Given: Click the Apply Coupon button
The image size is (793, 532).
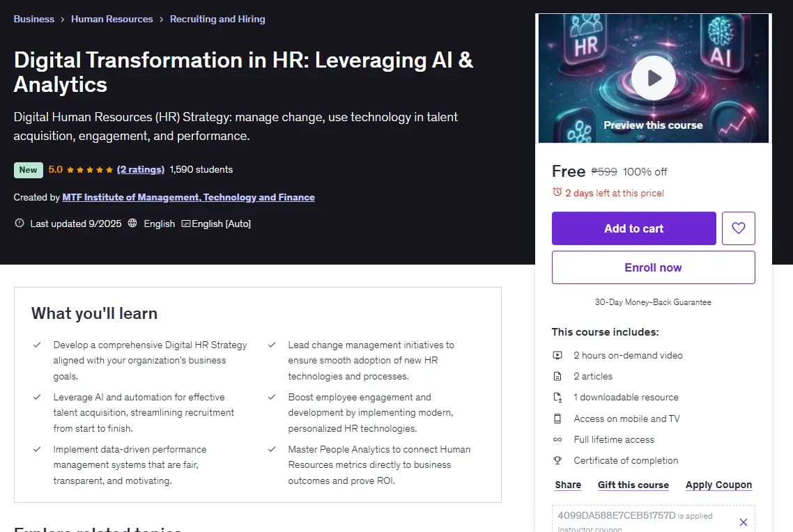Looking at the screenshot, I should (718, 485).
